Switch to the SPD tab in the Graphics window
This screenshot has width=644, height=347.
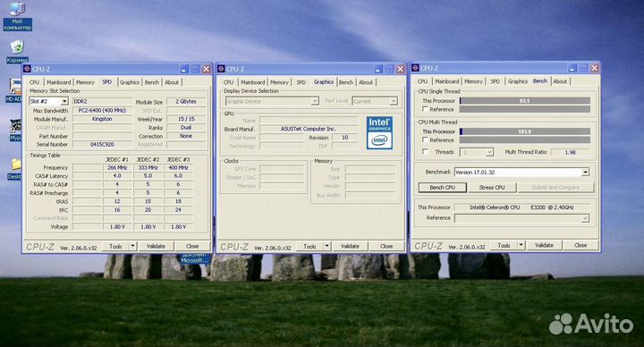pos(301,82)
